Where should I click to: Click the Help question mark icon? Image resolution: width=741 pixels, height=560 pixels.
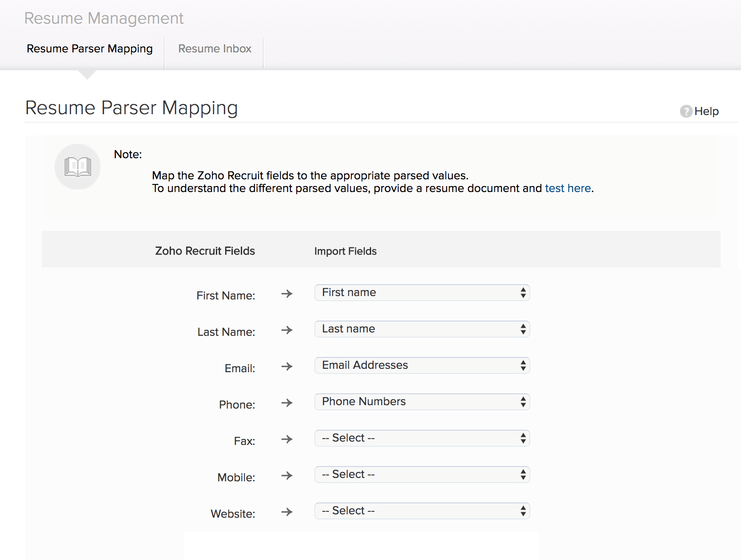click(x=686, y=111)
